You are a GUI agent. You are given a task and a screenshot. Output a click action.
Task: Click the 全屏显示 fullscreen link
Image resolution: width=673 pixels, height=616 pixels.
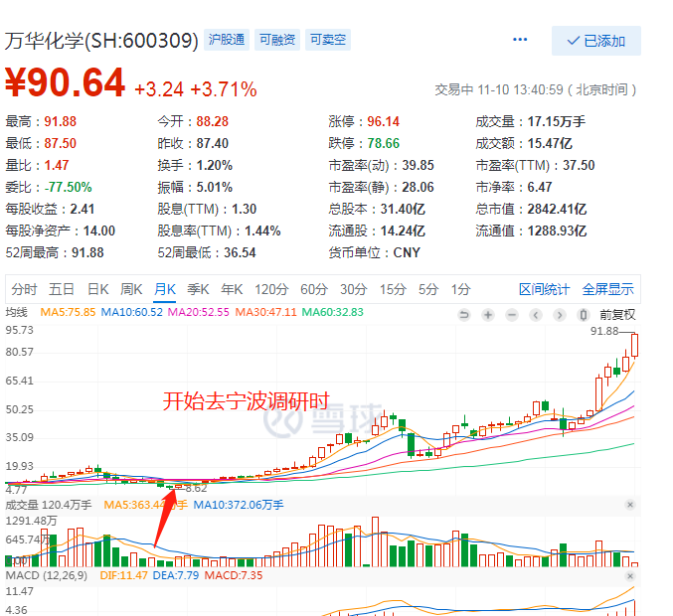607,289
